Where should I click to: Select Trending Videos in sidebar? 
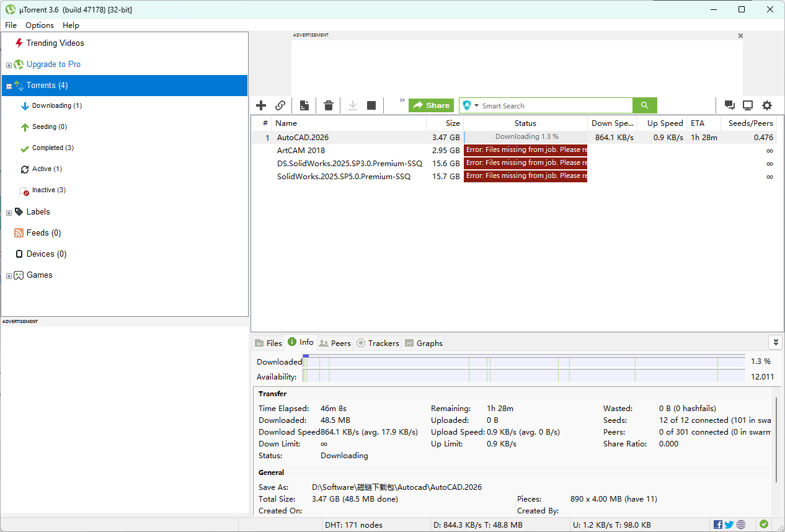click(55, 43)
